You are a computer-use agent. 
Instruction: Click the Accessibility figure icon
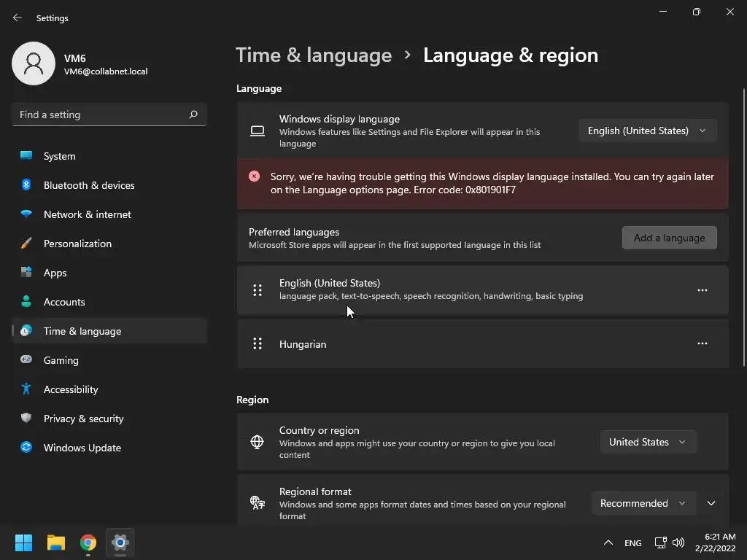26,389
